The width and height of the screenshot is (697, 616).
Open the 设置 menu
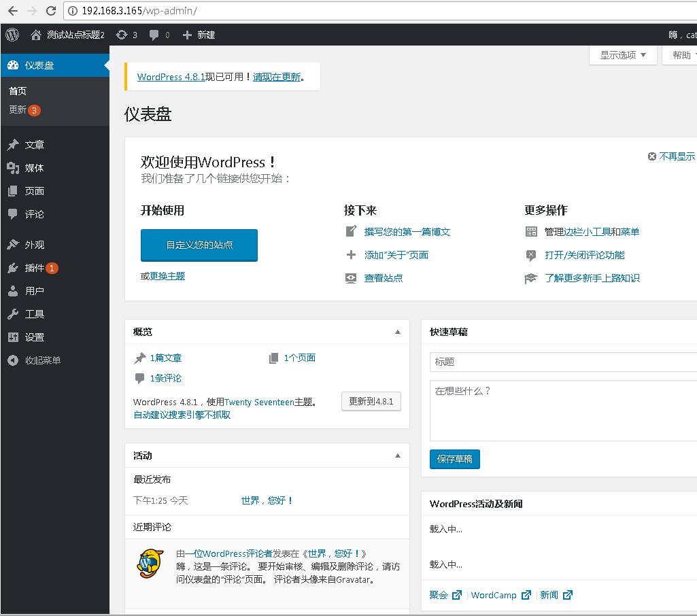(x=54, y=337)
